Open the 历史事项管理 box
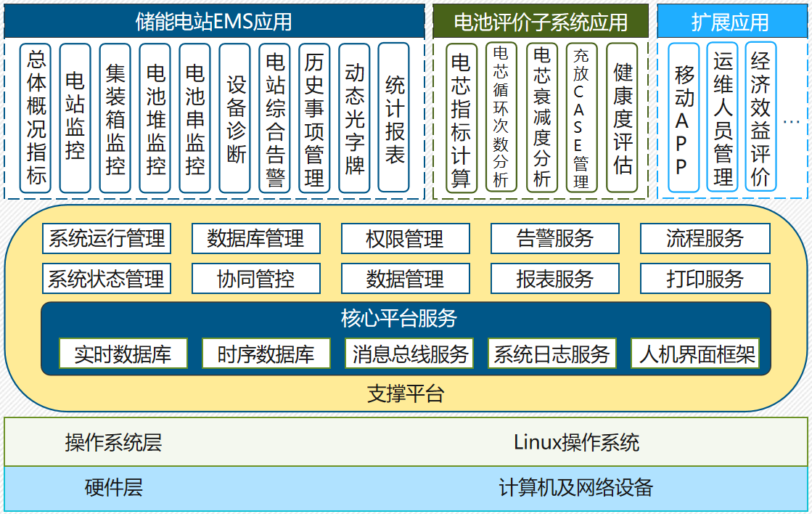The image size is (812, 514). point(314,118)
